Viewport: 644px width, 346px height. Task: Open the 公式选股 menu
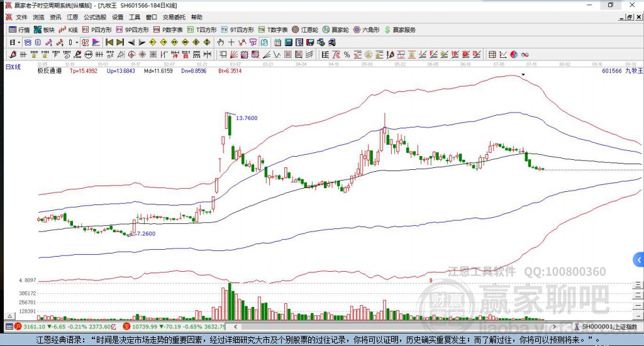(x=95, y=17)
